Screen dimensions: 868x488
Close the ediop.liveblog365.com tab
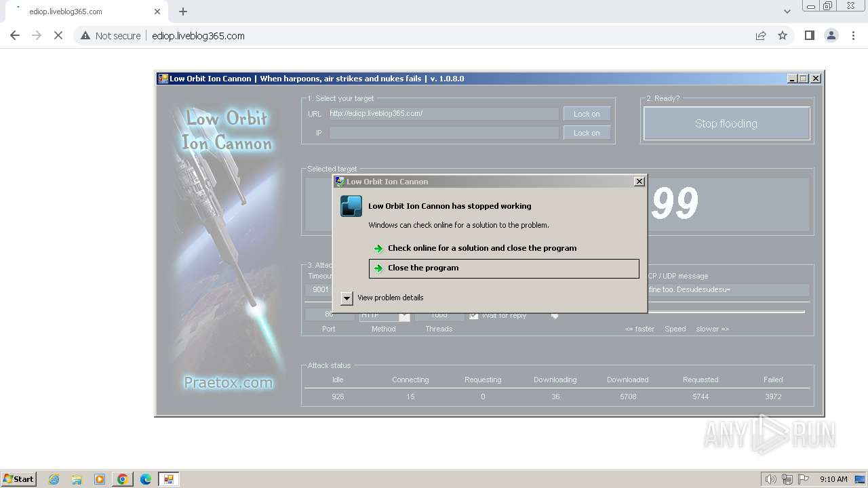pos(157,12)
